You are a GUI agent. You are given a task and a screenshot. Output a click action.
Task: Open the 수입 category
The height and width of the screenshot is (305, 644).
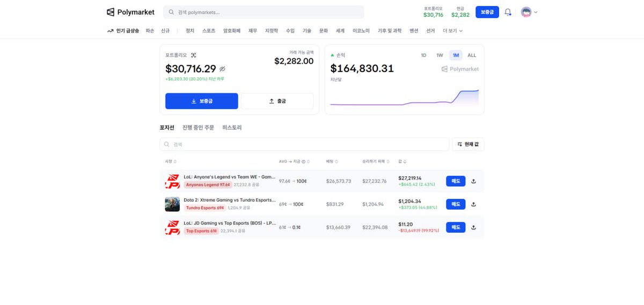[x=290, y=31]
